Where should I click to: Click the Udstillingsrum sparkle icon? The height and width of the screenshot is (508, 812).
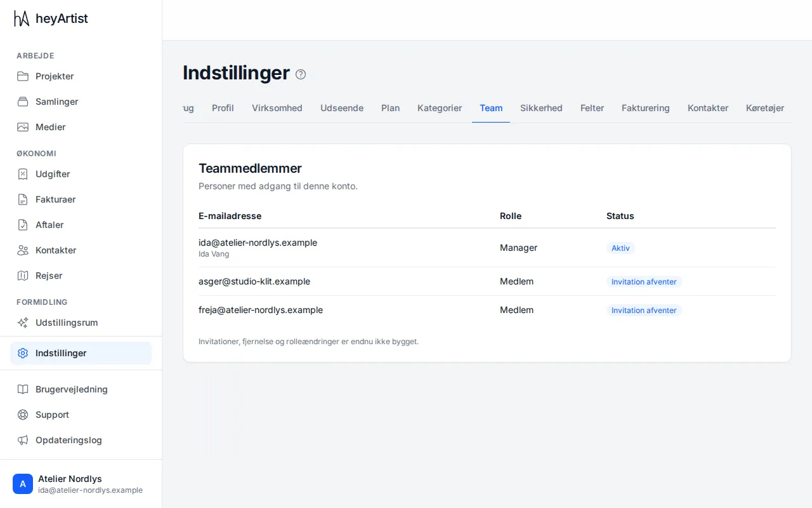(x=23, y=323)
